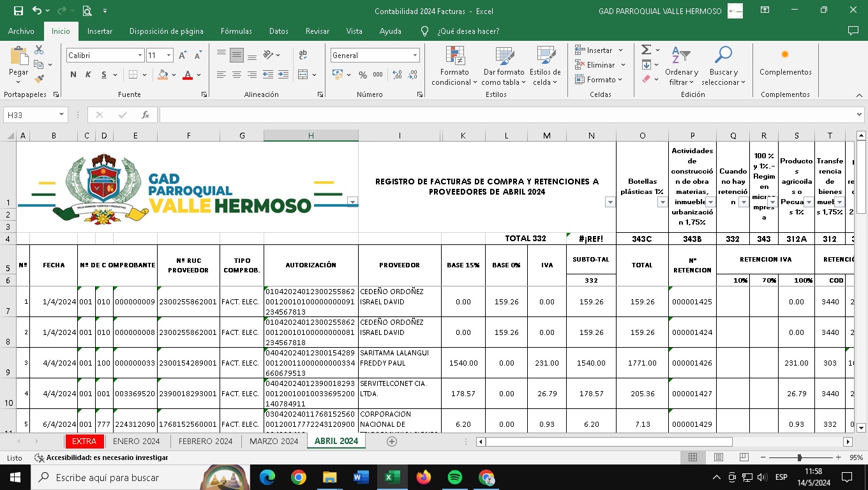Image resolution: width=868 pixels, height=490 pixels.
Task: Open filter dropdown on Botellas plásticas column
Action: click(x=662, y=202)
